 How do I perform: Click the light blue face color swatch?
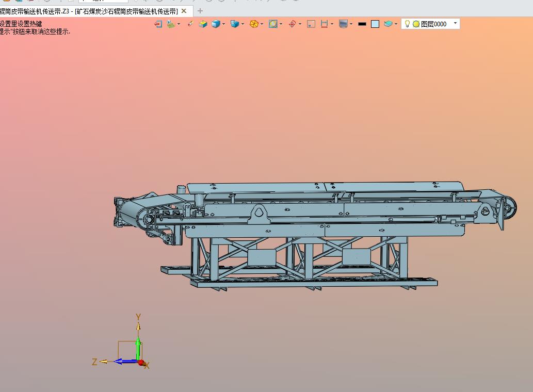[375, 24]
